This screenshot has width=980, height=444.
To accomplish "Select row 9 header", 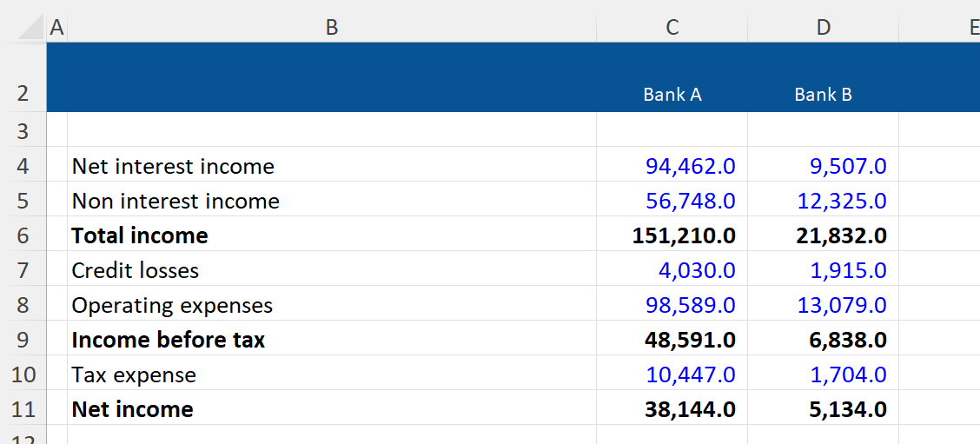I will point(23,340).
